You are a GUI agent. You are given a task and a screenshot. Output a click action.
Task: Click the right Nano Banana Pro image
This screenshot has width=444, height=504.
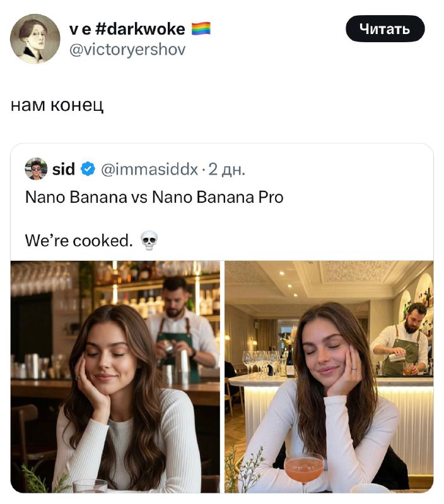[328, 378]
